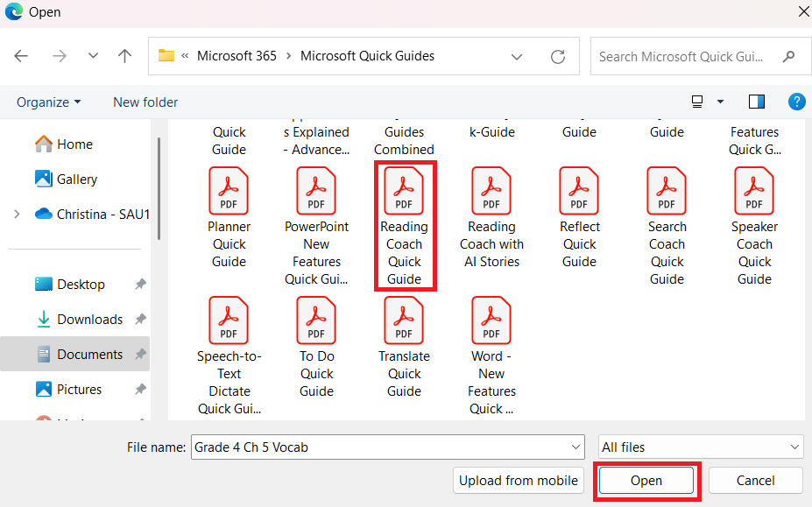Click Microsoft Quick Guides breadcrumb segment
Image resolution: width=812 pixels, height=507 pixels.
point(367,56)
